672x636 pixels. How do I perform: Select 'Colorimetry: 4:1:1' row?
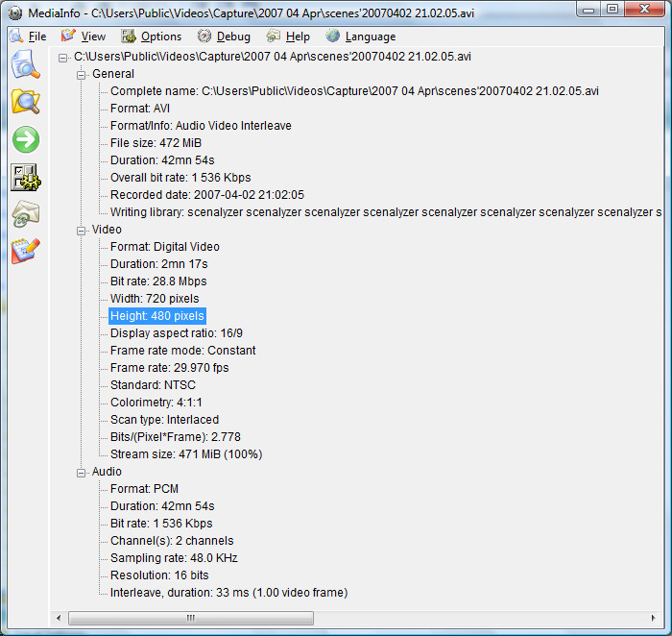[x=156, y=403]
